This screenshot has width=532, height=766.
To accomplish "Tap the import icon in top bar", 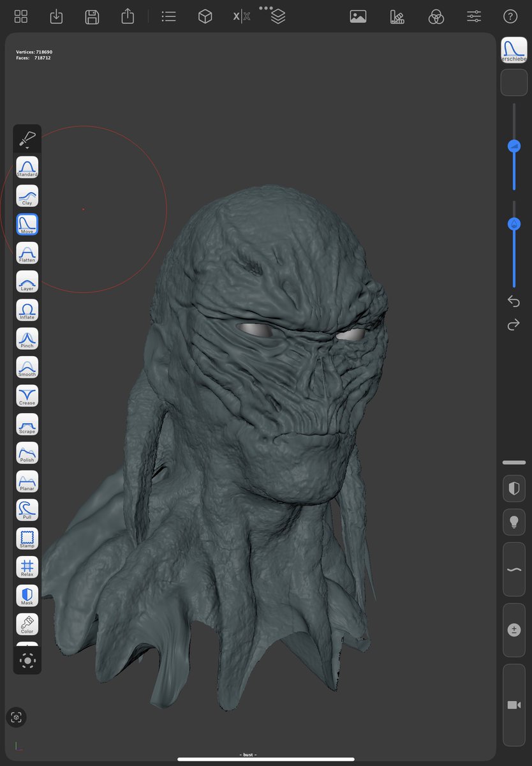I will (56, 17).
